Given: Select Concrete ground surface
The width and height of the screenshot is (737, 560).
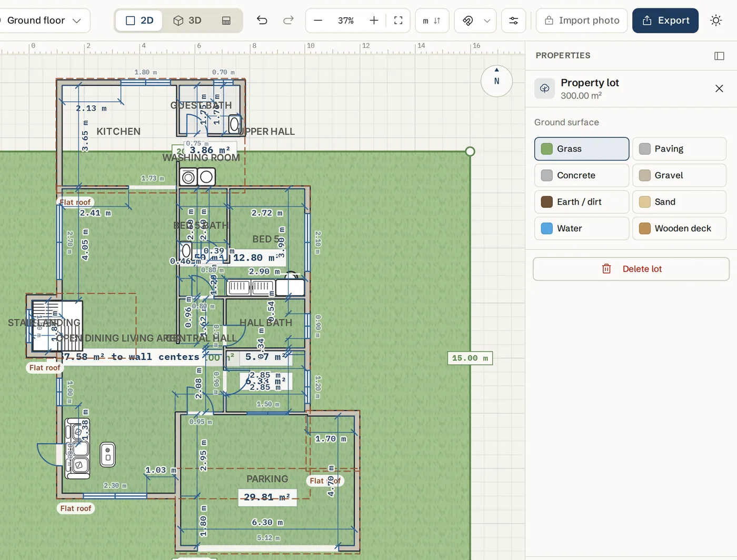Looking at the screenshot, I should [582, 175].
